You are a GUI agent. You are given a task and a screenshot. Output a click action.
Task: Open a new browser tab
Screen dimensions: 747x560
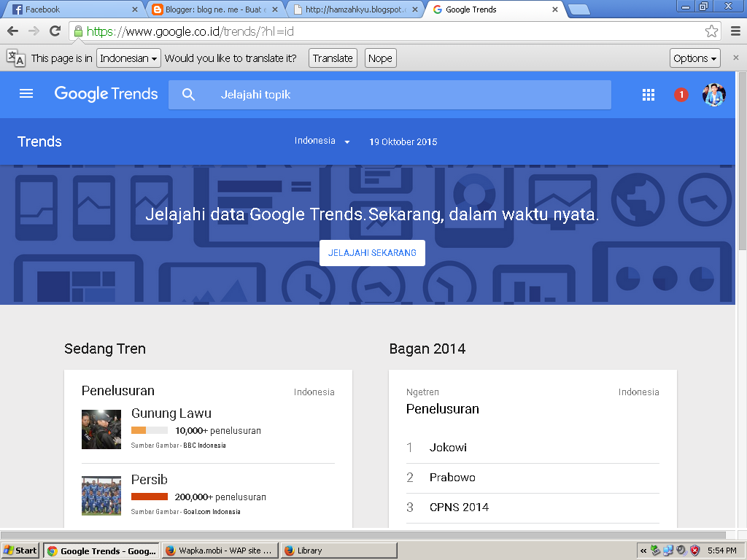(x=579, y=9)
